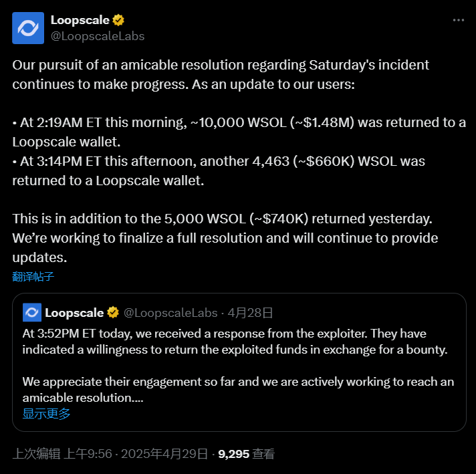The image size is (476, 474).
Task: Click 翻译帖子 to translate the post
Action: coord(33,276)
